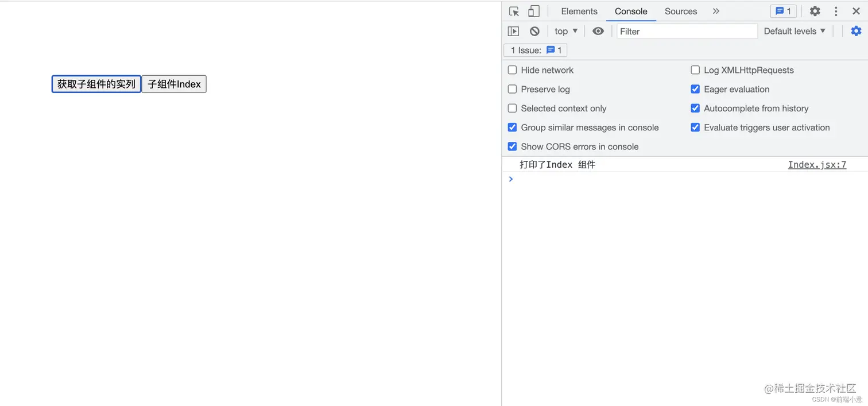Open the Sources tab
868x406 pixels.
681,11
